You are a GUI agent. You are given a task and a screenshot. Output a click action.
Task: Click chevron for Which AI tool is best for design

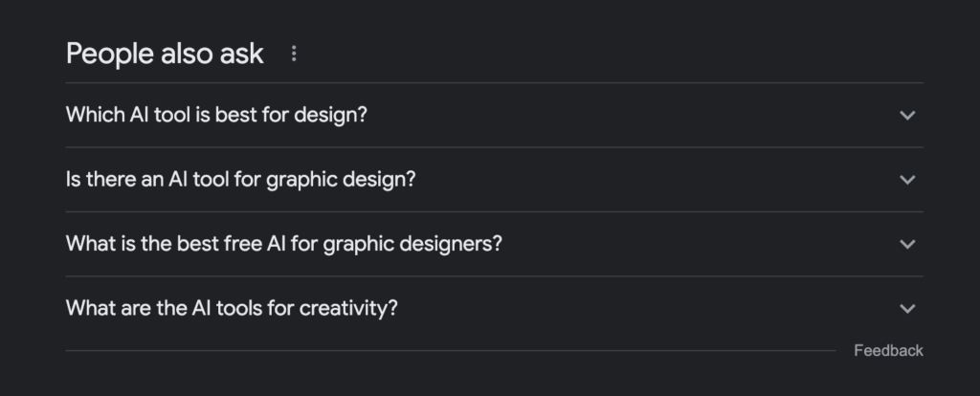coord(907,115)
